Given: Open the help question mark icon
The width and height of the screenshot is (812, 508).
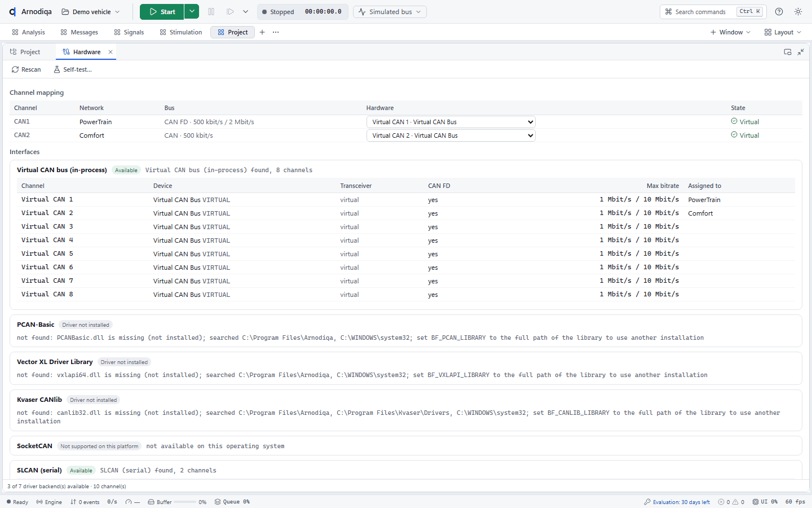Looking at the screenshot, I should pos(779,12).
